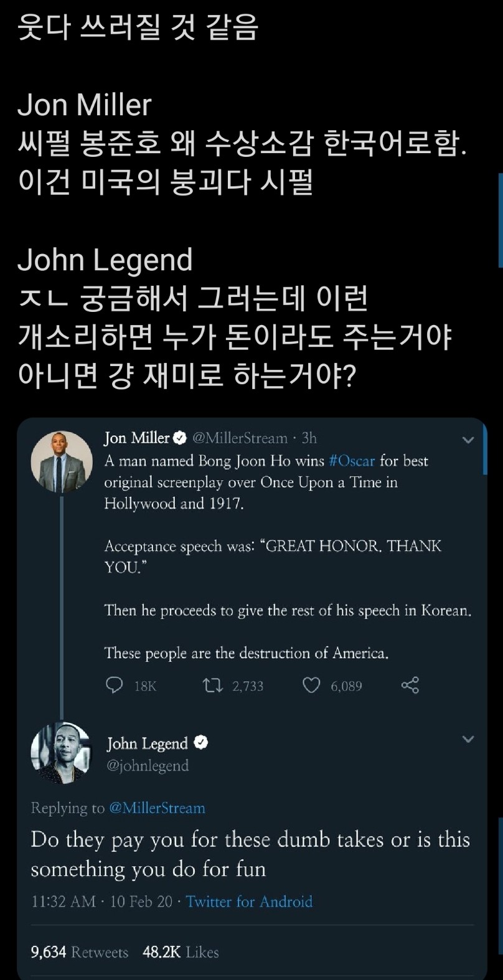Click @MillerStream in the 'Replying to' line

[157, 808]
